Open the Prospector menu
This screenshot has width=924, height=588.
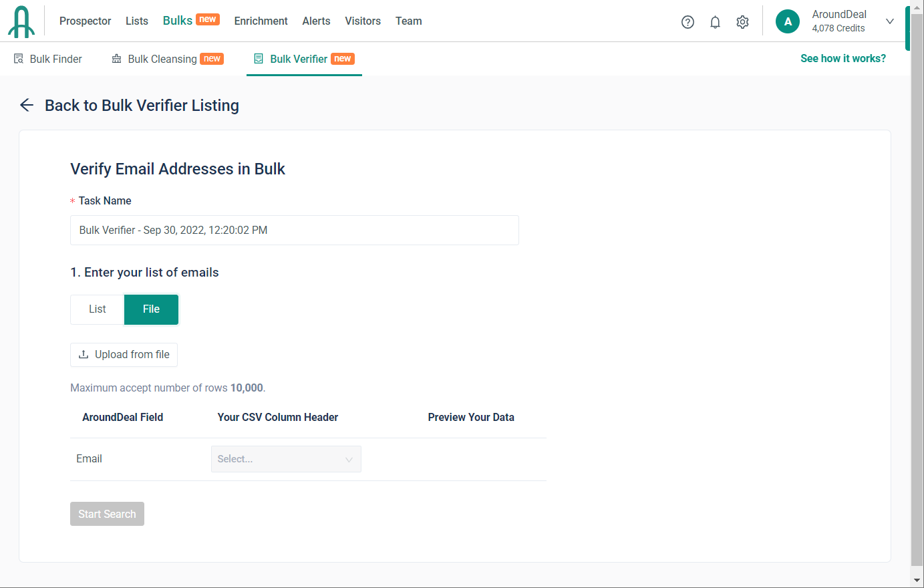[85, 21]
